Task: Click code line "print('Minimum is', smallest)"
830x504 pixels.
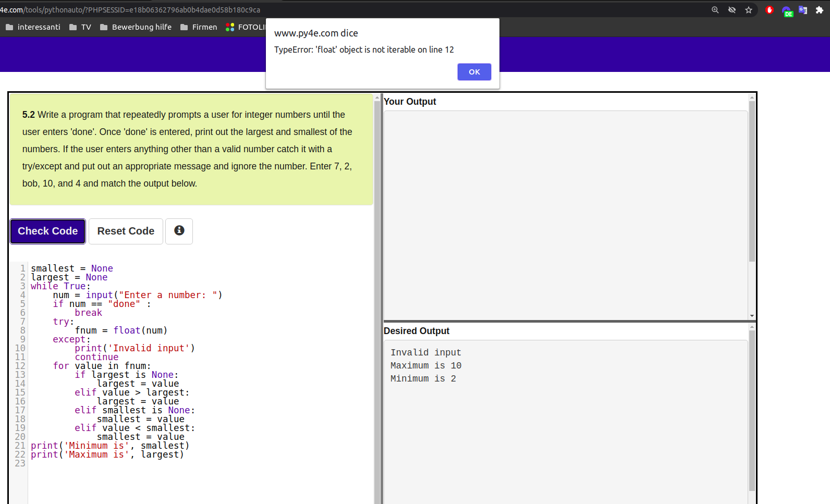Action: click(110, 446)
